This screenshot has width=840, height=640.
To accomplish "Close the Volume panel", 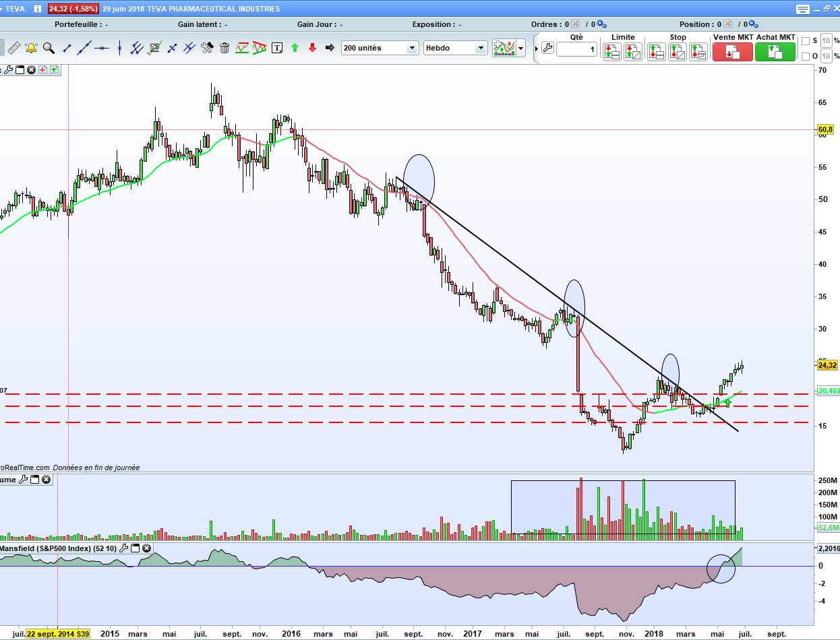I will [x=46, y=480].
